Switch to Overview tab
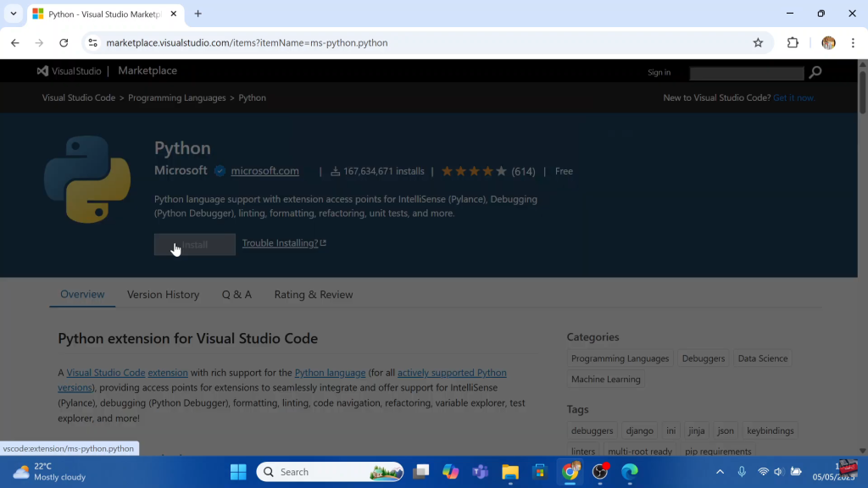 coord(82,294)
